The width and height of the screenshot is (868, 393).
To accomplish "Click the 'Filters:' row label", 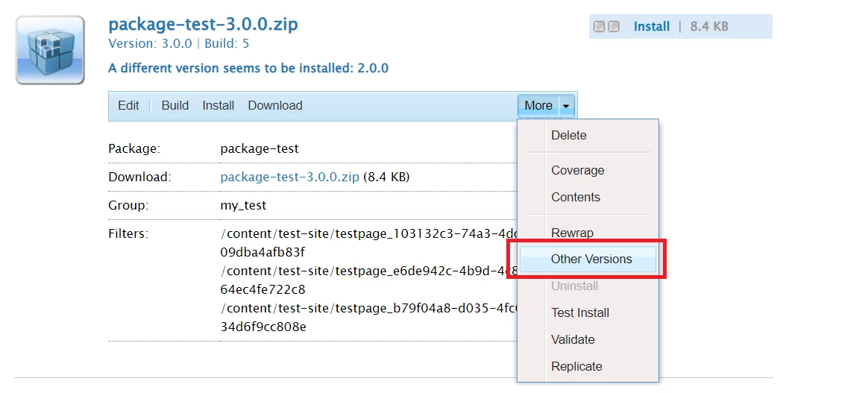I will coord(128,233).
